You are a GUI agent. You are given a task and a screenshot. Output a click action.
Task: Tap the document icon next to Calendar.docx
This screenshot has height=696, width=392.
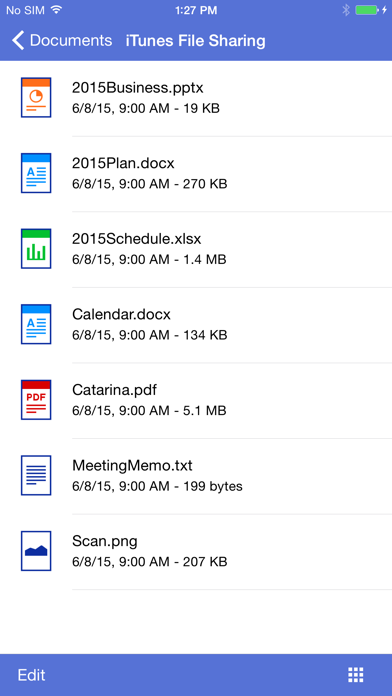coord(36,324)
